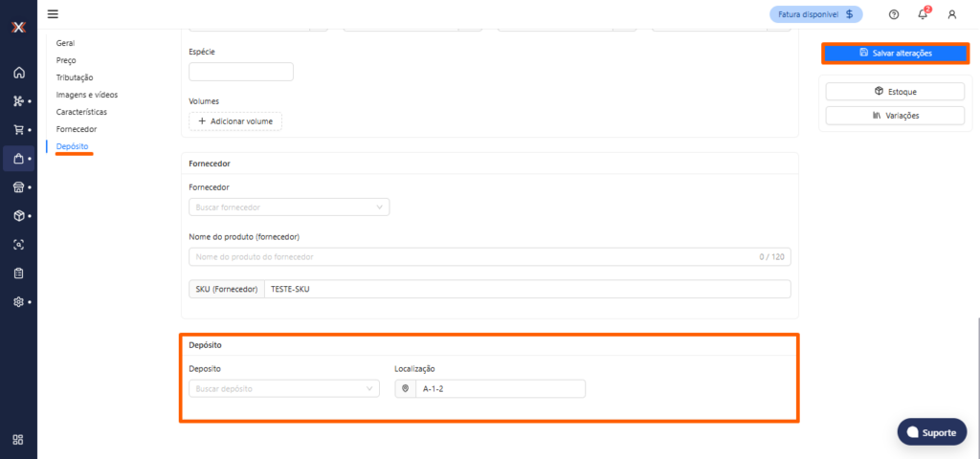
Task: Open the user profile icon
Action: [951, 14]
